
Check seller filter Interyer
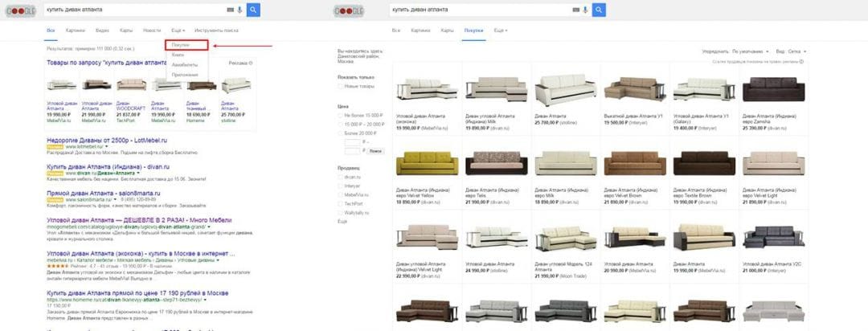pyautogui.click(x=341, y=186)
